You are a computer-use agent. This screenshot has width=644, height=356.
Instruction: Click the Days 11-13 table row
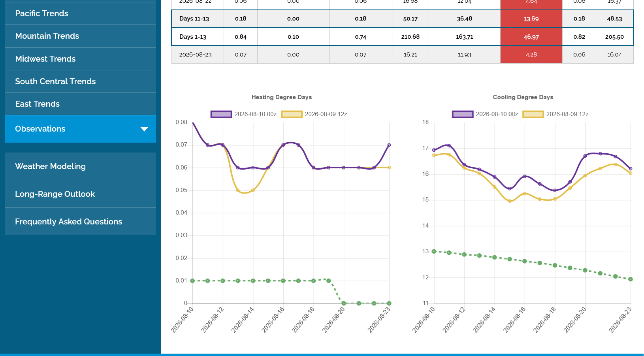point(402,19)
